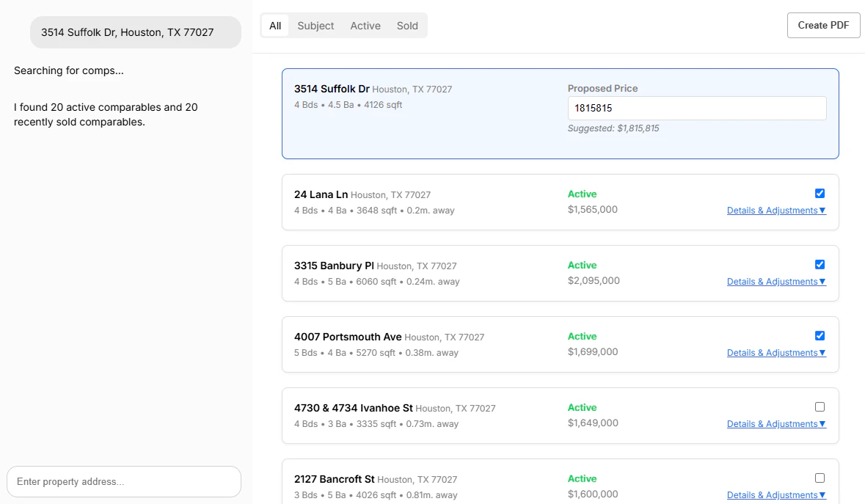The height and width of the screenshot is (504, 865).
Task: Check the 4730 & 4734 Ivanhoe St comparable
Action: click(x=820, y=406)
